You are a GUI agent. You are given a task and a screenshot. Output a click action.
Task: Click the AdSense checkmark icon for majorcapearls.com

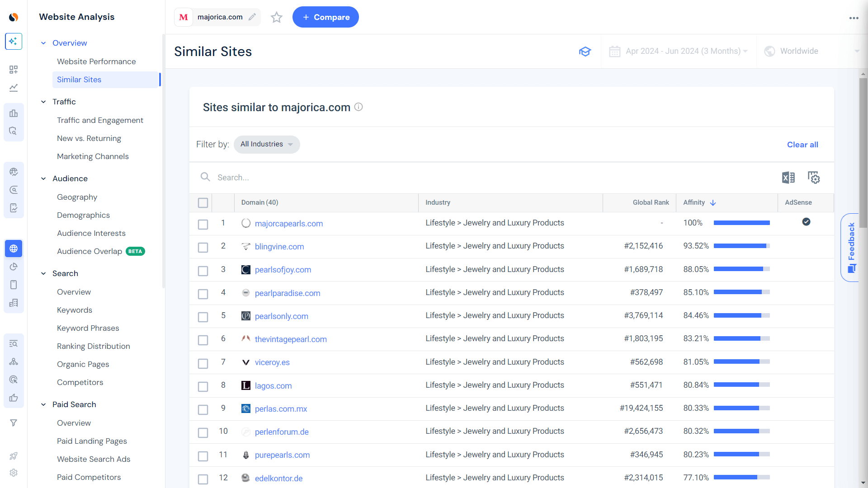pyautogui.click(x=806, y=222)
